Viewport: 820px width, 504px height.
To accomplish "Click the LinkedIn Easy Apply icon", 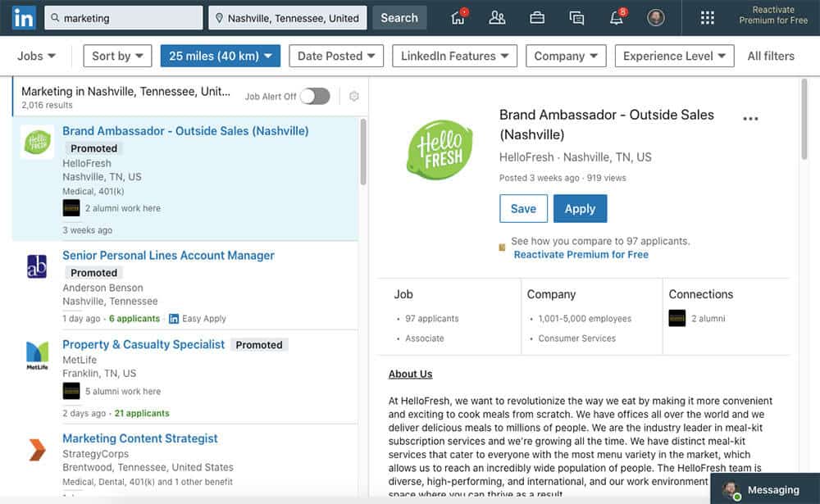I will point(174,319).
